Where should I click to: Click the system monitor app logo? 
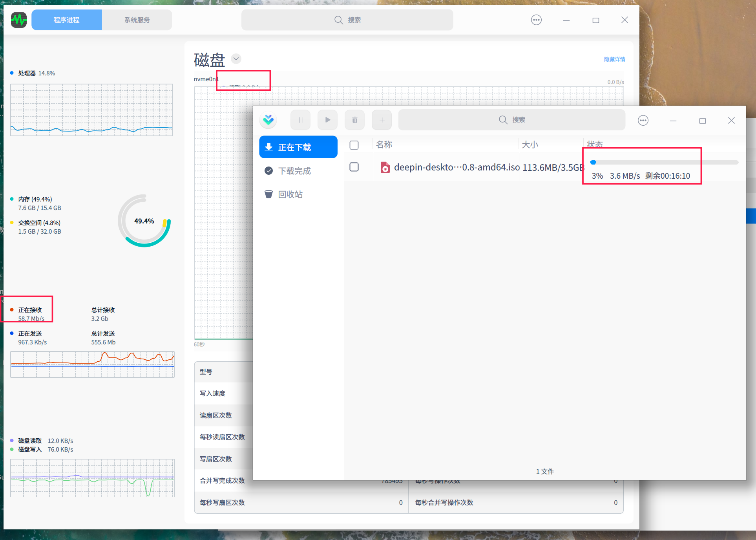coord(18,20)
